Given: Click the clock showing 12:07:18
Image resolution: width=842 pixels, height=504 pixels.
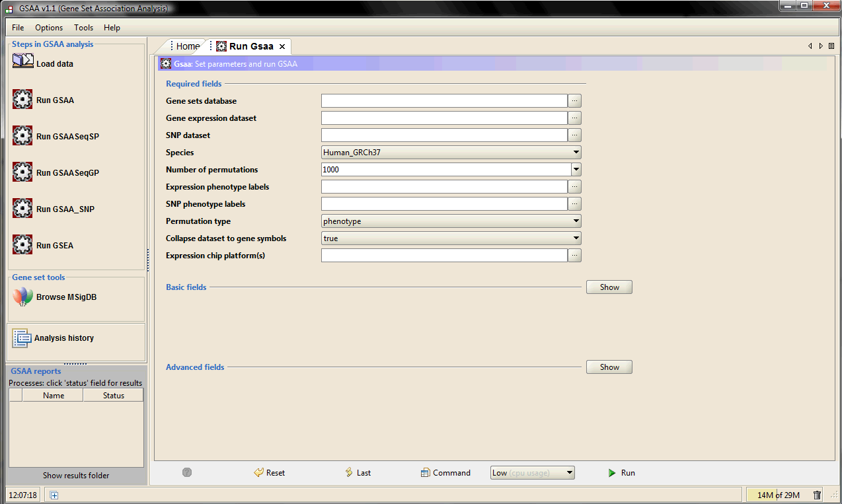Looking at the screenshot, I should point(24,495).
